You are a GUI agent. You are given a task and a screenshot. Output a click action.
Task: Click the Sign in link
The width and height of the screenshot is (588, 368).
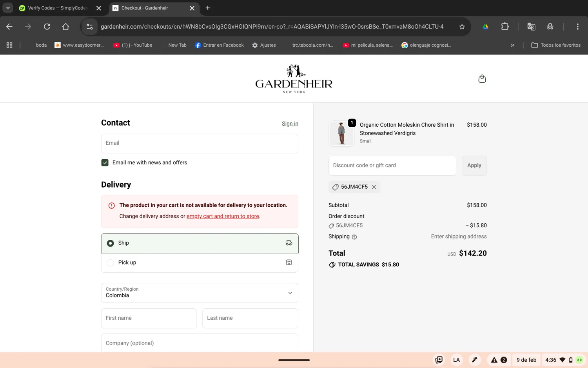290,124
